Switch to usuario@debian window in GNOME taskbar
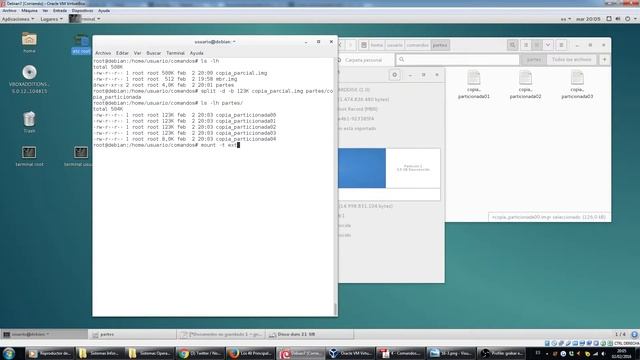Viewport: 640px width, 360px height. (x=44, y=334)
